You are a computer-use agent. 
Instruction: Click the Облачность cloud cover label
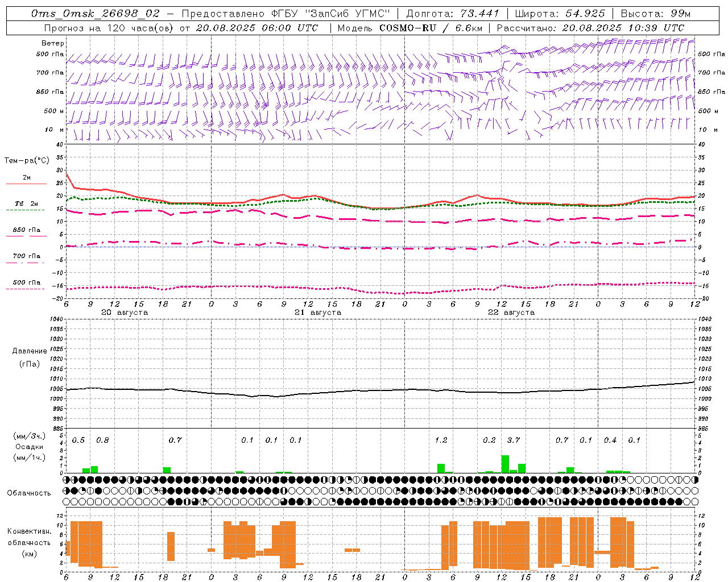pos(29,493)
